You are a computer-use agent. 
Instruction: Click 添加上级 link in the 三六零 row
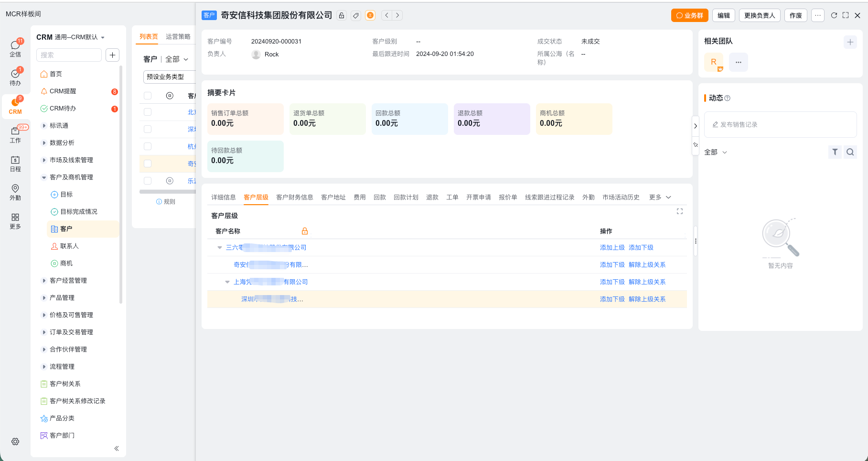click(612, 248)
